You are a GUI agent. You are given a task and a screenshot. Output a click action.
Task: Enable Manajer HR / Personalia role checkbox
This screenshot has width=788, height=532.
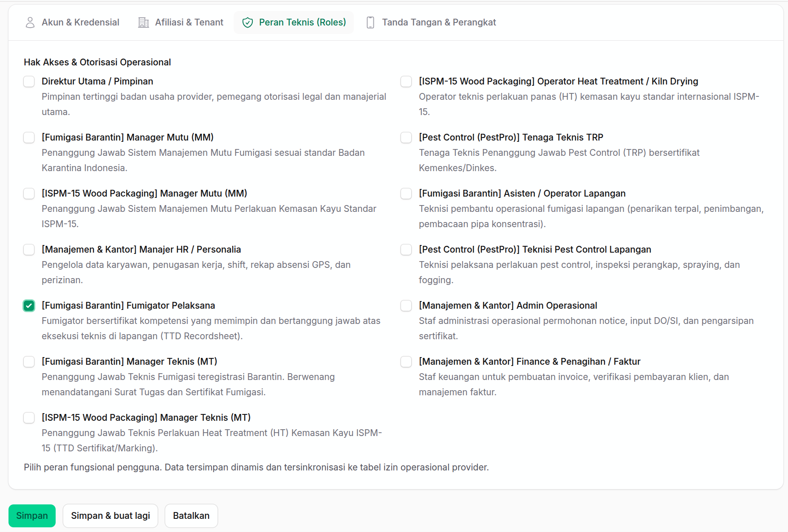pos(29,250)
